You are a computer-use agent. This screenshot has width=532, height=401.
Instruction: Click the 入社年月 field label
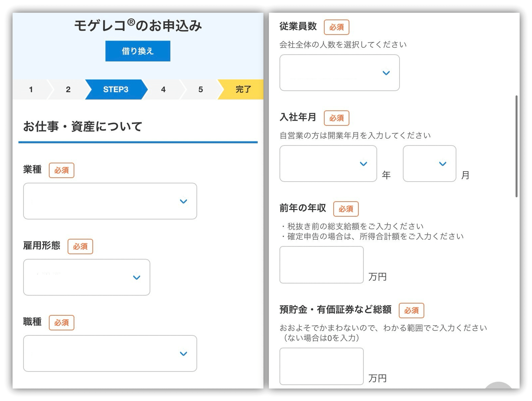[298, 117]
